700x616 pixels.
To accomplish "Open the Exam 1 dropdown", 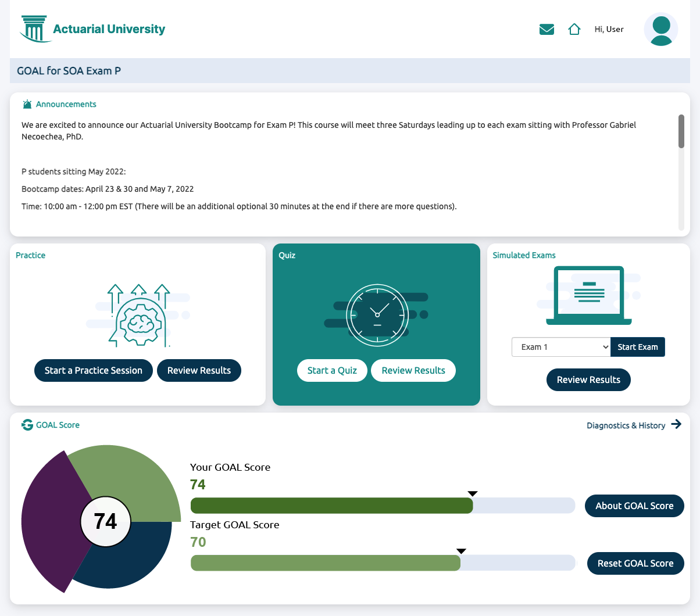I will tap(561, 347).
